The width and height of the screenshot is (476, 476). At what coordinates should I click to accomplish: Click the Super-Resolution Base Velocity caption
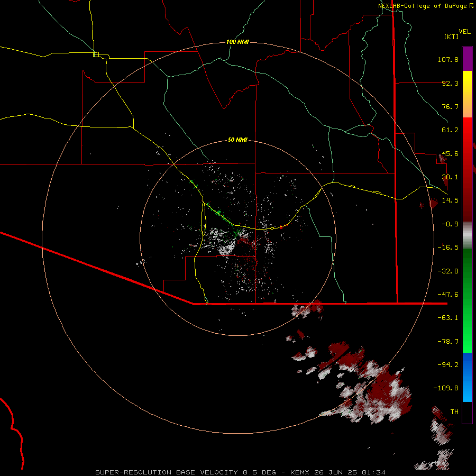coord(167,472)
